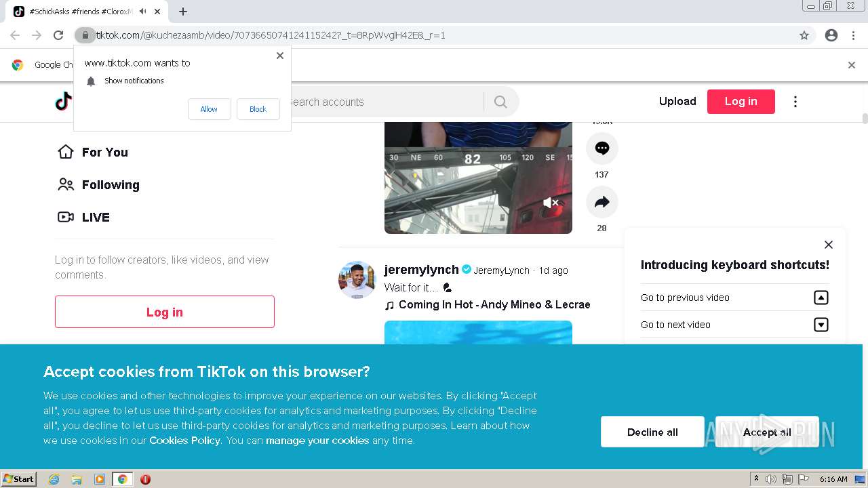Allow TikTok notifications
The image size is (868, 488).
[x=209, y=109]
